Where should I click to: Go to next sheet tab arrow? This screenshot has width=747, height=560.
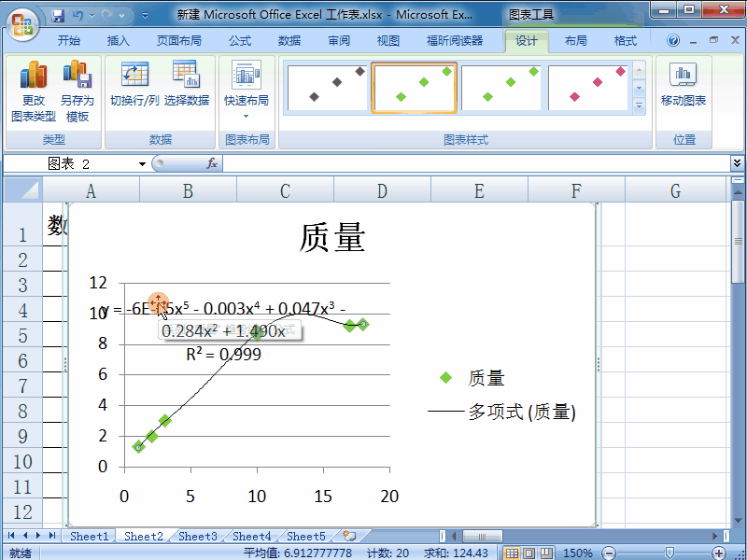(38, 536)
